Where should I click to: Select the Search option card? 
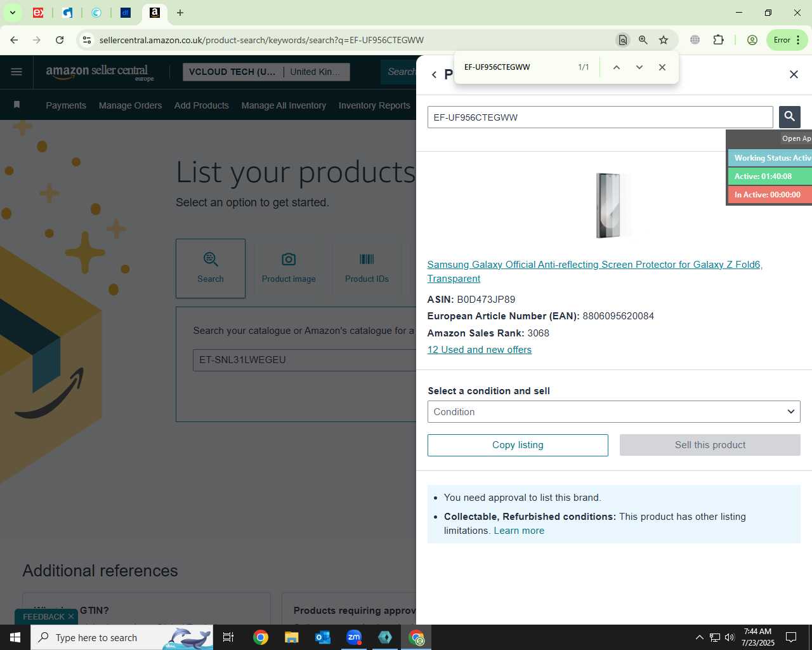click(211, 269)
